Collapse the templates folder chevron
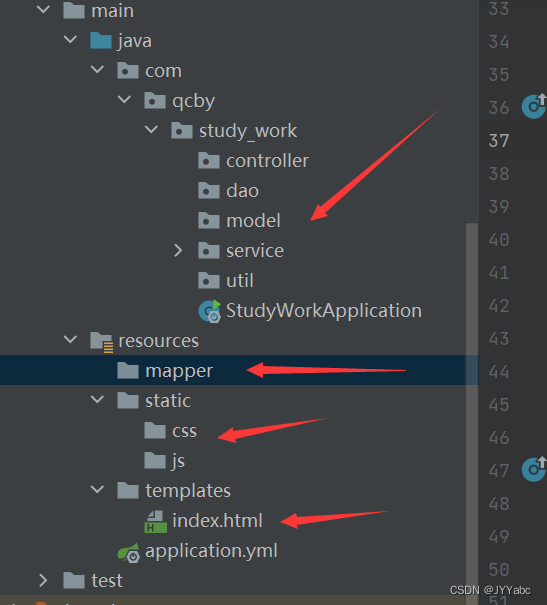The height and width of the screenshot is (605, 547). click(x=97, y=490)
